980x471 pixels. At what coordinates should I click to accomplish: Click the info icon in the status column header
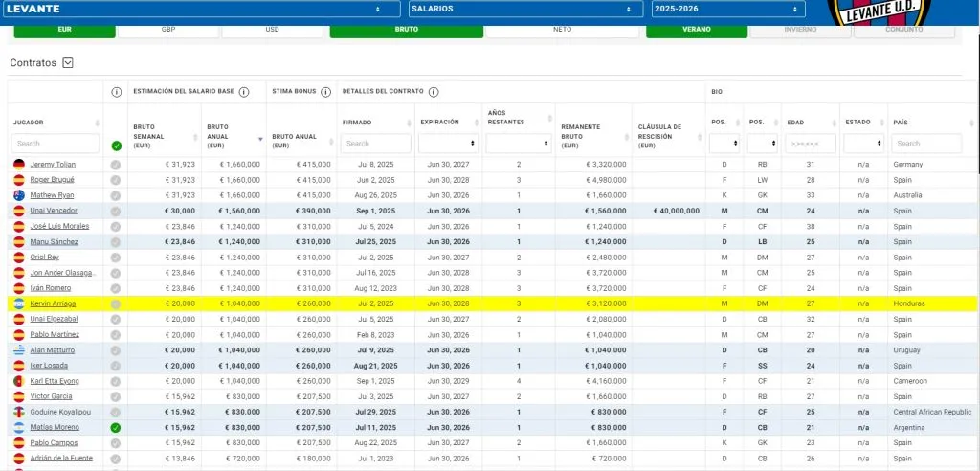[x=116, y=92]
